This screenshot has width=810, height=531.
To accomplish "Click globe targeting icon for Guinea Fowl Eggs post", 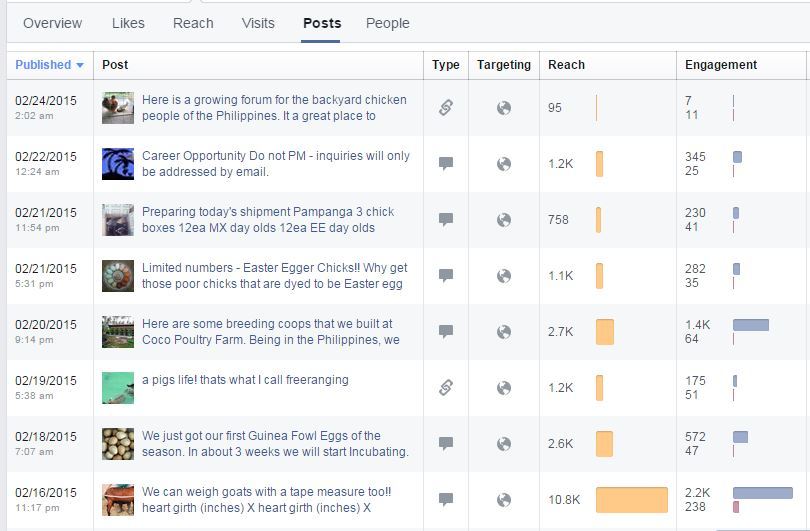I will tap(504, 443).
